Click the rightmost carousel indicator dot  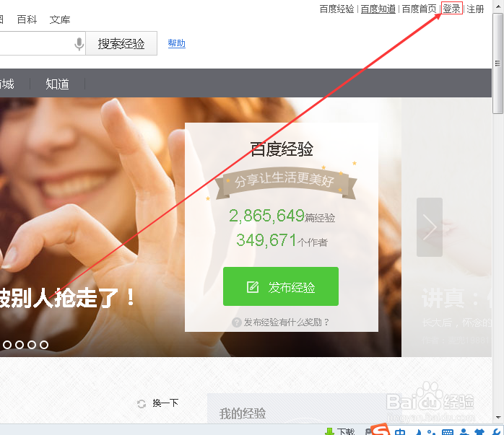click(x=44, y=345)
